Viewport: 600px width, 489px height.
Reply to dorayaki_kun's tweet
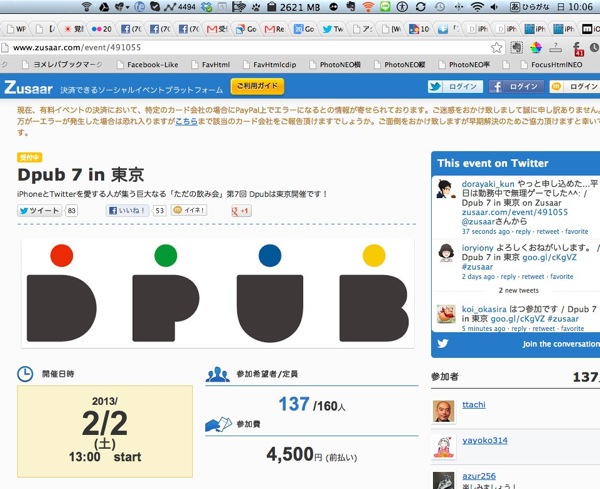pos(523,231)
